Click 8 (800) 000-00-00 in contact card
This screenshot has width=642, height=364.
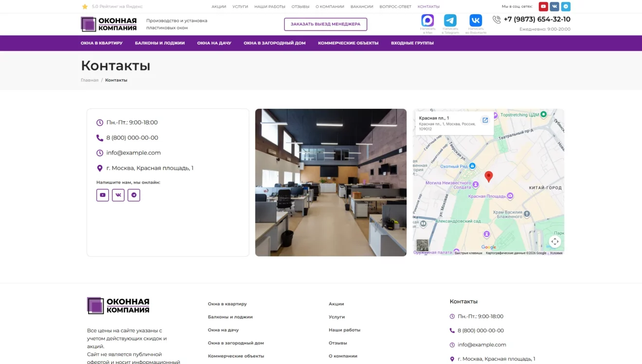click(x=132, y=138)
